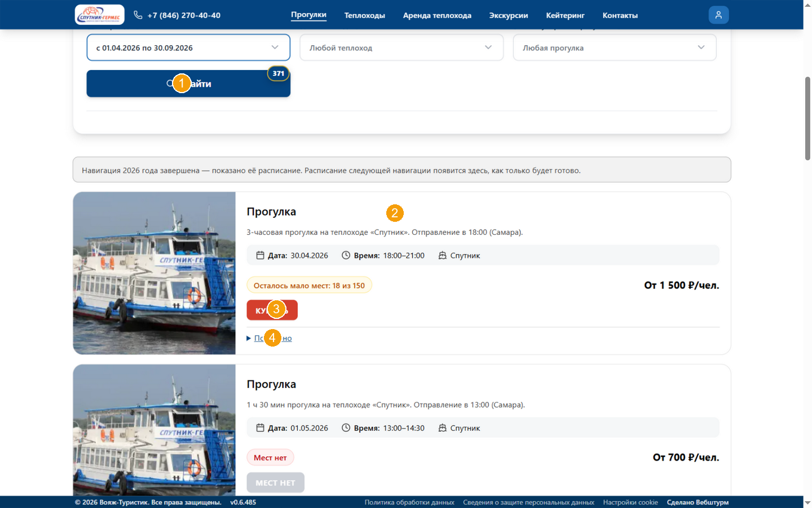This screenshot has width=812, height=508.
Task: Click the page vertical scrollbar thumb
Action: 807,119
